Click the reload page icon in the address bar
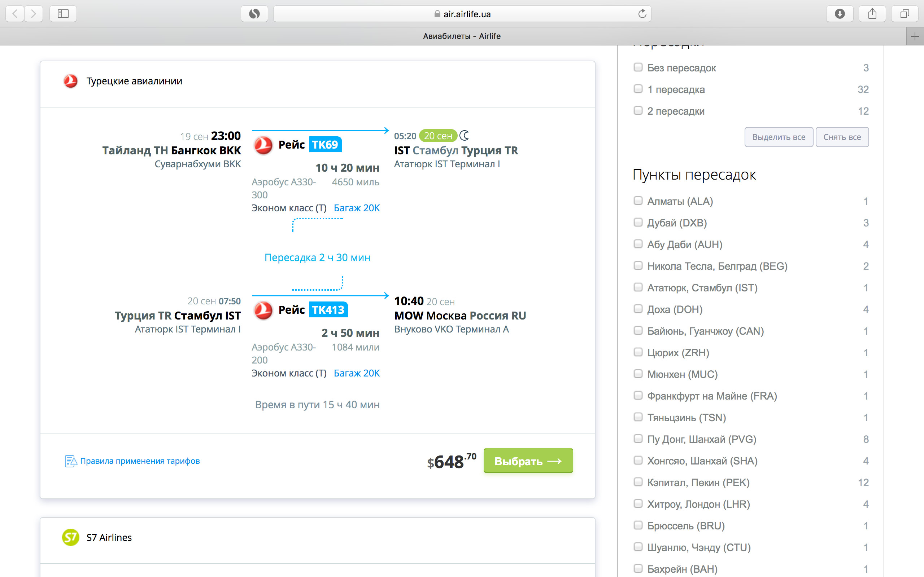This screenshot has height=577, width=924. [x=642, y=14]
